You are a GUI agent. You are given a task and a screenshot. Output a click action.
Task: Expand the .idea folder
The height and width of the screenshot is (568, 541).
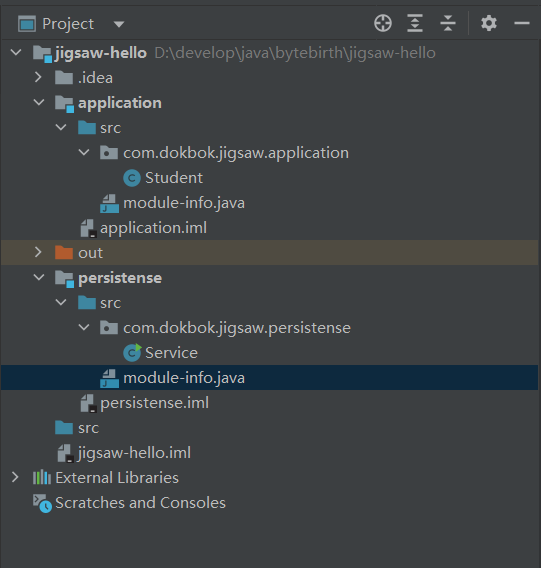38,77
